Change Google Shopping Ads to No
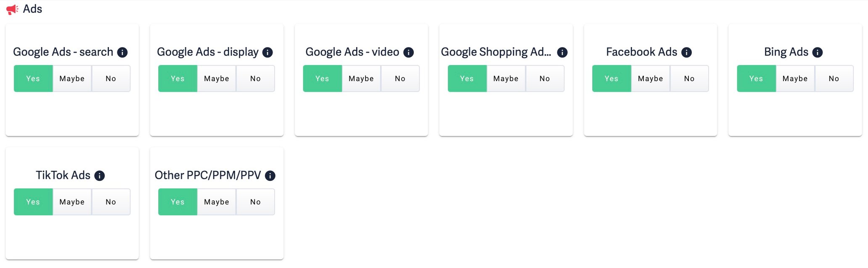The image size is (868, 268). click(545, 78)
